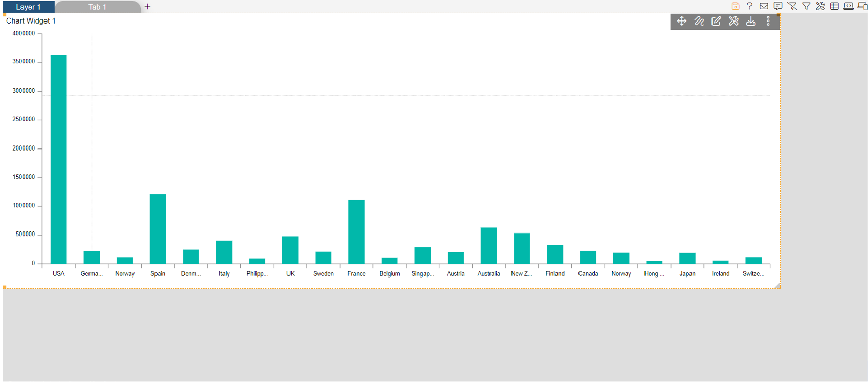Select the Finland bar
The image size is (868, 382).
tap(555, 254)
